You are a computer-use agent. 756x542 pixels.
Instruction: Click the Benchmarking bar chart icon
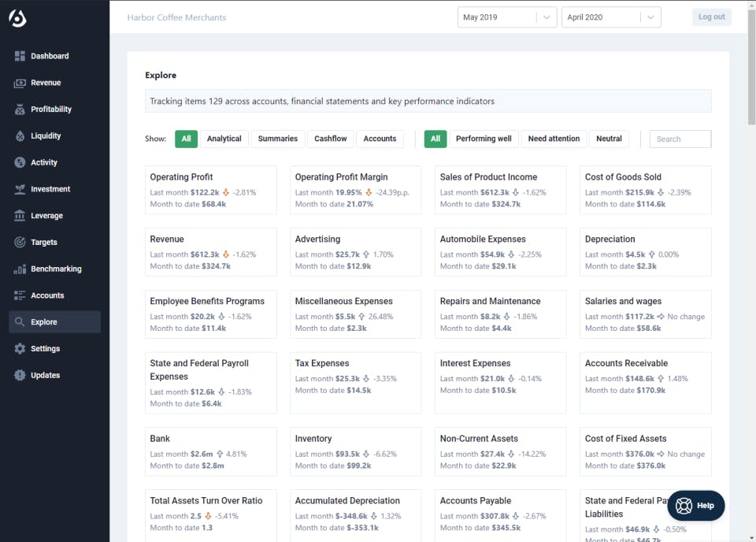coord(20,269)
